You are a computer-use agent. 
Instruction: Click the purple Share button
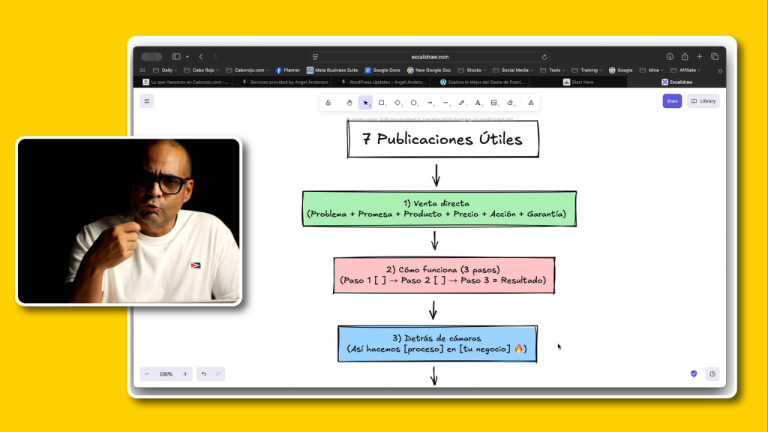(x=672, y=101)
